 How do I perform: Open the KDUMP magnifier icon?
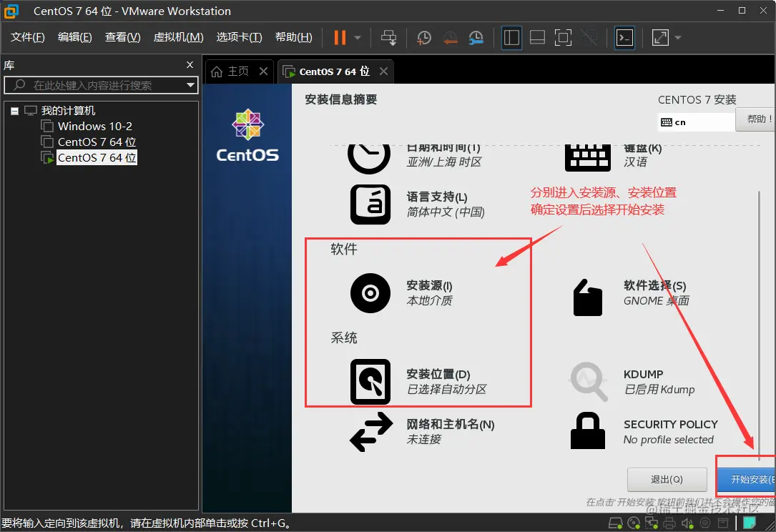589,381
